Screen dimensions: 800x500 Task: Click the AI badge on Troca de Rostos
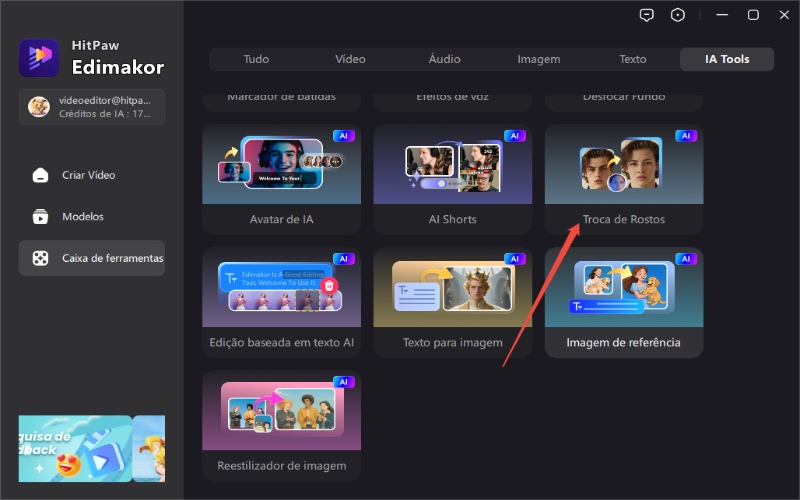click(685, 136)
